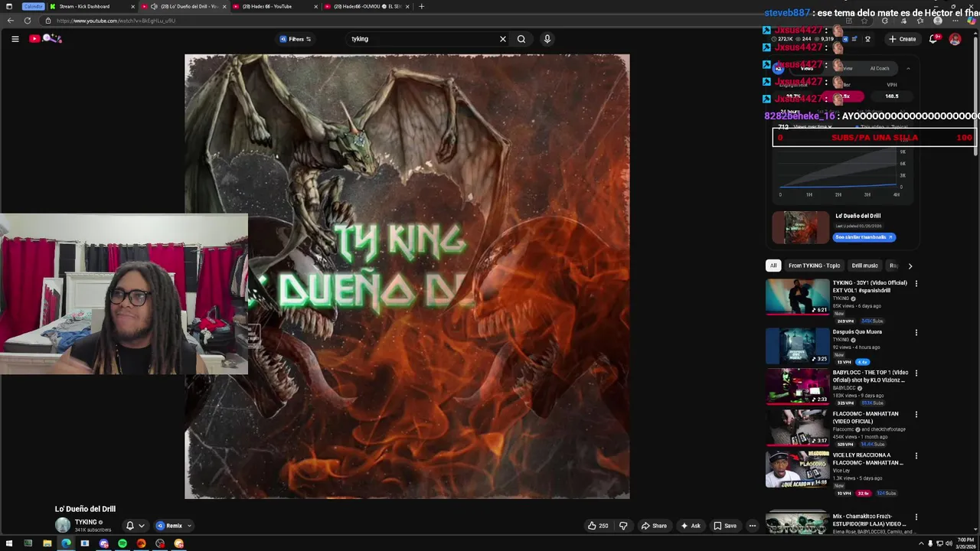Open options for 'BABYLOCC - THE TOP 1' video
980x551 pixels.
(916, 373)
